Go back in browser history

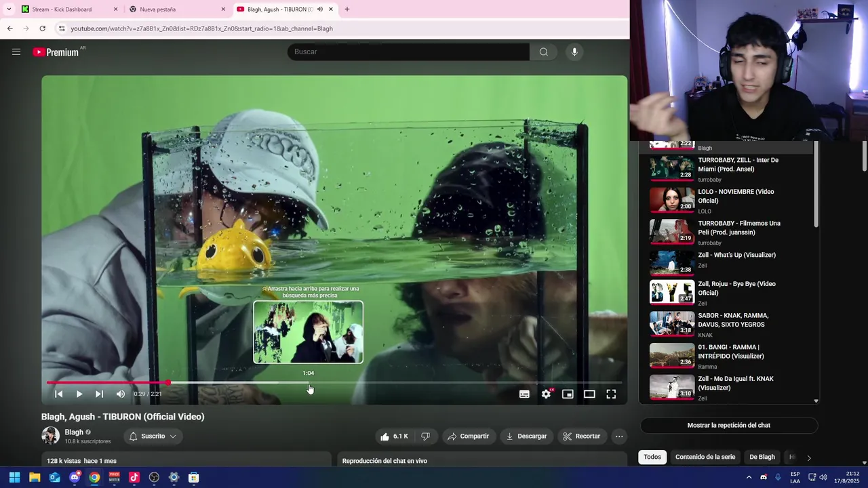9,28
